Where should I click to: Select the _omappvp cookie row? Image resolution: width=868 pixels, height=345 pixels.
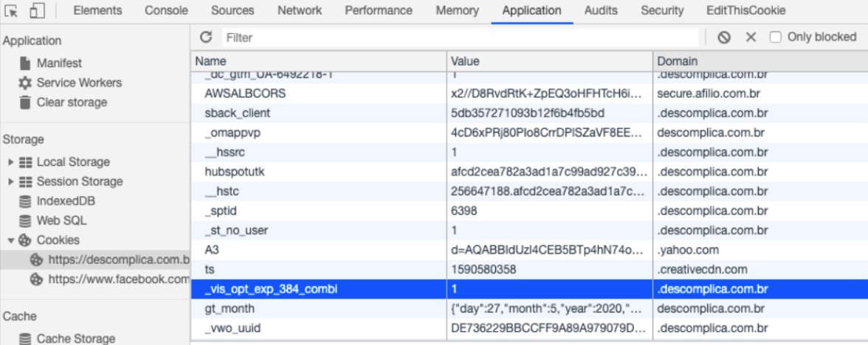coord(529,133)
